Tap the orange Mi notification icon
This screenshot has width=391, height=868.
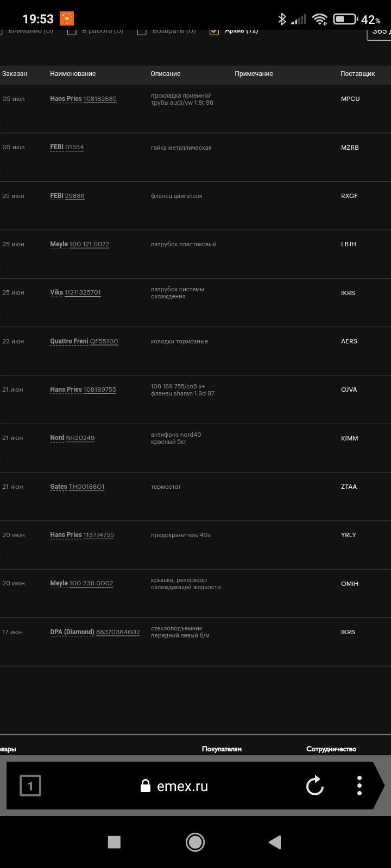(66, 18)
